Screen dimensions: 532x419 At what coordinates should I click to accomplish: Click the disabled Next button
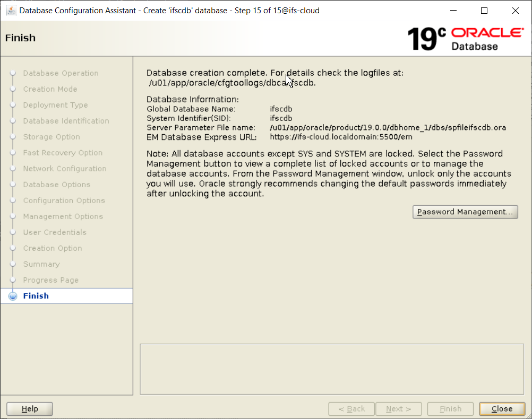(x=399, y=409)
